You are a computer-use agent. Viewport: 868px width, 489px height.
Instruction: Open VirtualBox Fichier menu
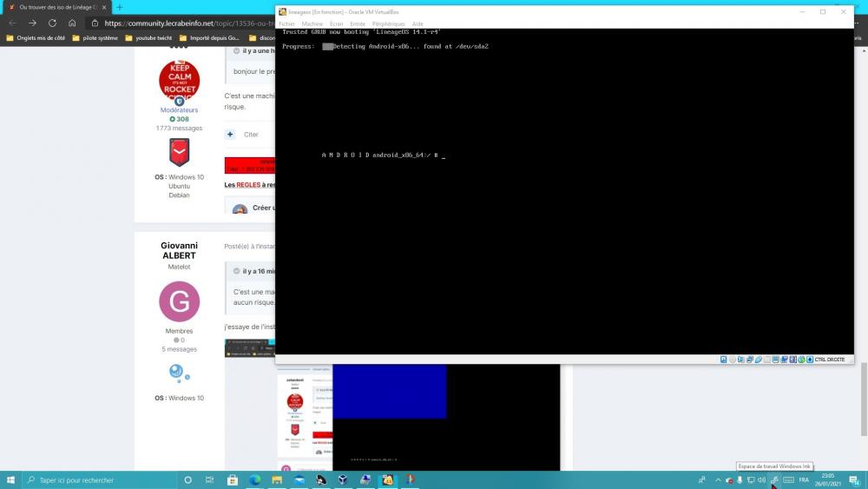tap(286, 23)
